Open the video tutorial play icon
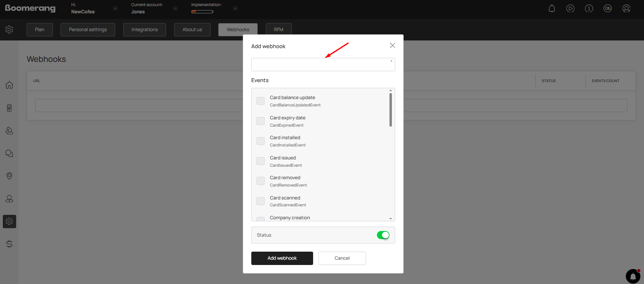Viewport: 644px width, 284px height. click(x=570, y=8)
